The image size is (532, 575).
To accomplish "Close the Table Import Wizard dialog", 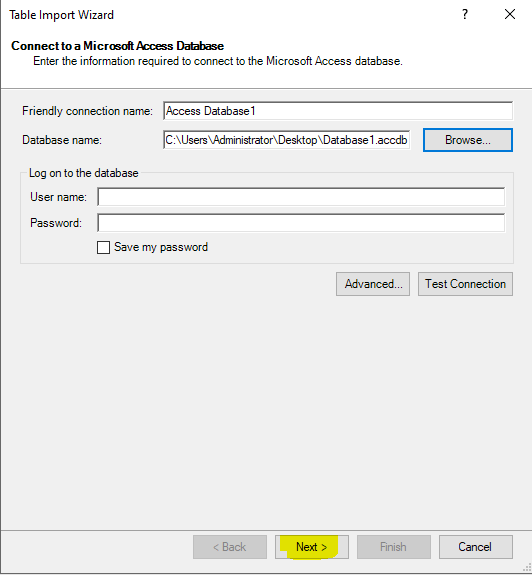I will click(510, 14).
